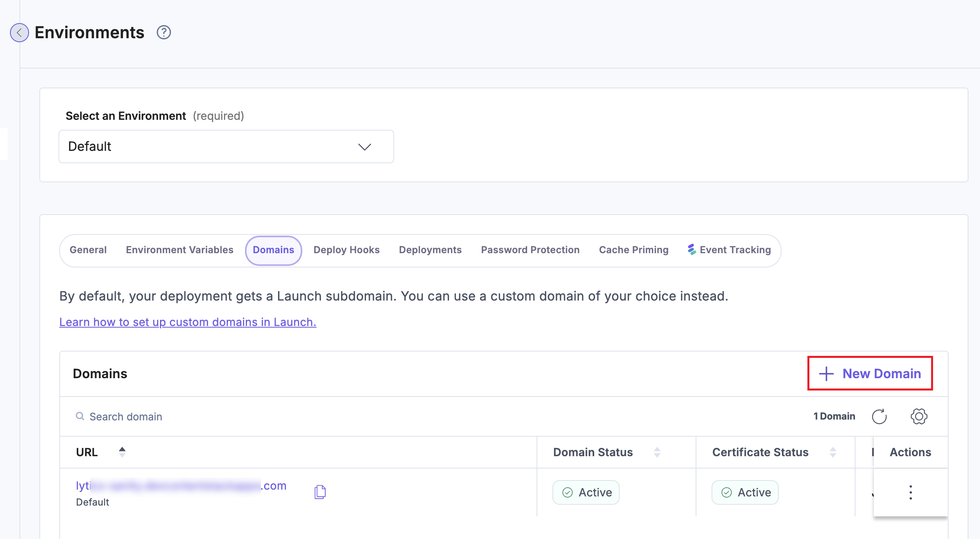Copy the domain URL using the copy icon
Screen dimensions: 980x539
[x=320, y=492]
